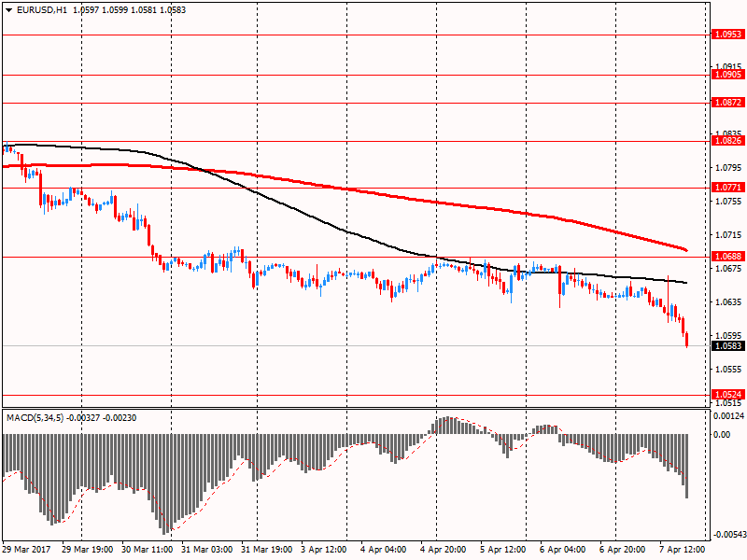This screenshot has width=747, height=560.
Task: Click the current price label 1.0583
Action: coord(728,345)
